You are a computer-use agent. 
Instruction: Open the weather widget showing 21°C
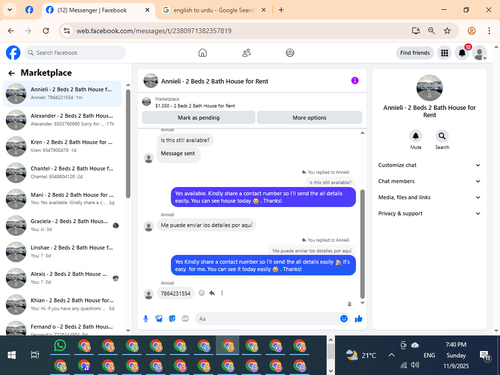361,355
